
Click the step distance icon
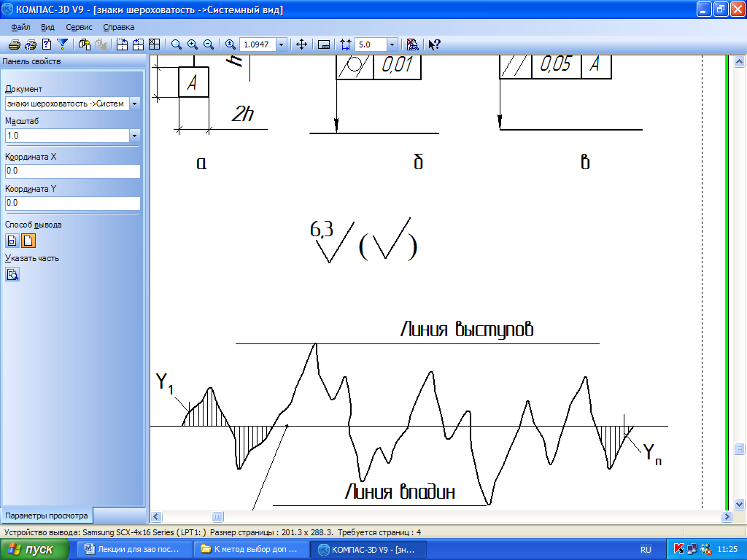[346, 44]
